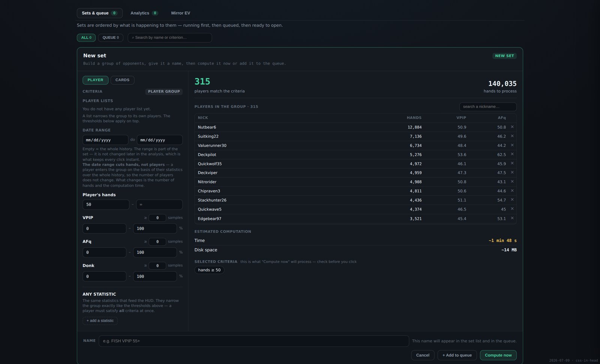Open the Mirror EV tab
This screenshot has width=600, height=364.
coord(180,13)
